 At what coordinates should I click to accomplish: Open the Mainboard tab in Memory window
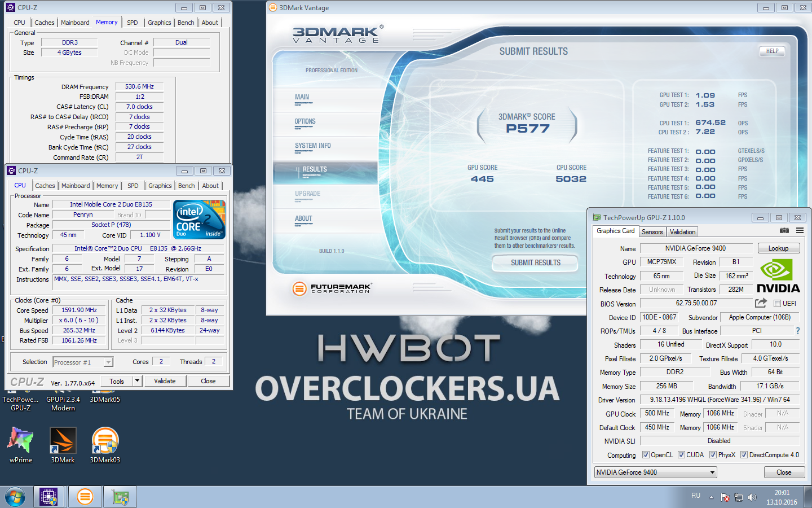tap(75, 23)
